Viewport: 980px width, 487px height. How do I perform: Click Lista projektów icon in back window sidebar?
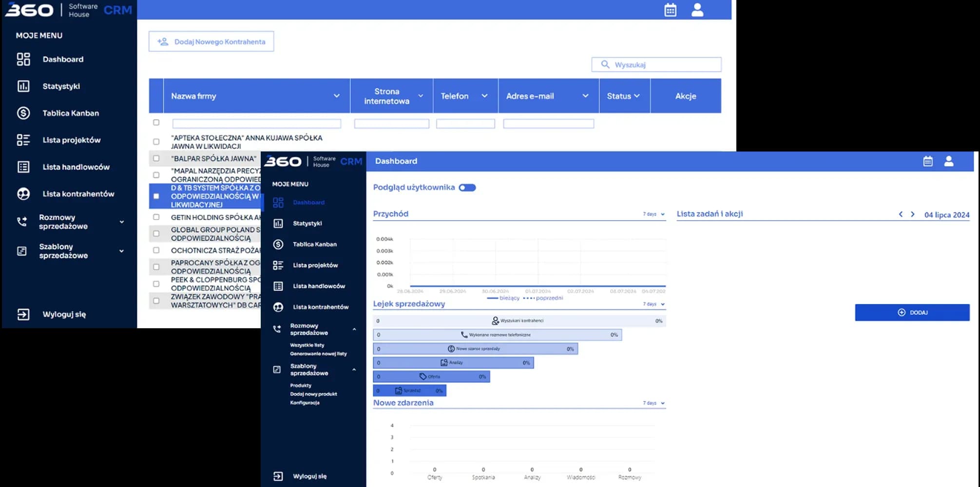23,140
